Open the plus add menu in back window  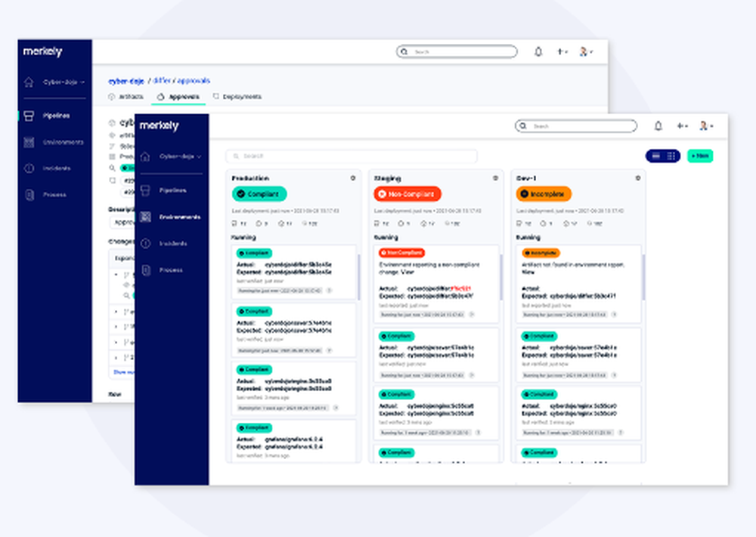(562, 51)
